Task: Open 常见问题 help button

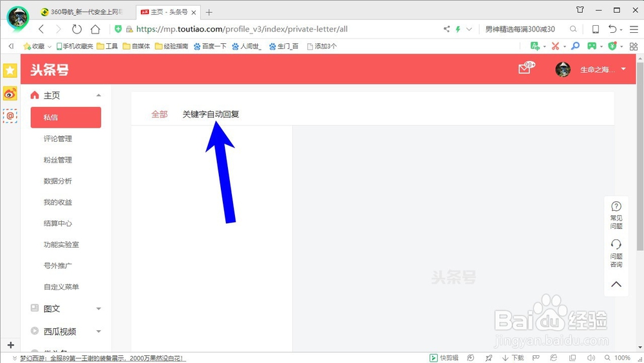Action: point(616,215)
